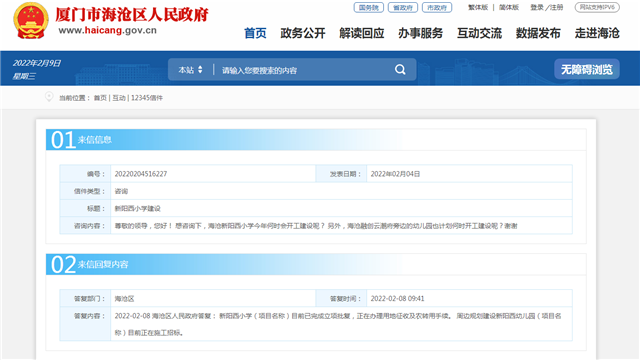
Task: Click the location pin icon in breadcrumb
Action: [49, 97]
